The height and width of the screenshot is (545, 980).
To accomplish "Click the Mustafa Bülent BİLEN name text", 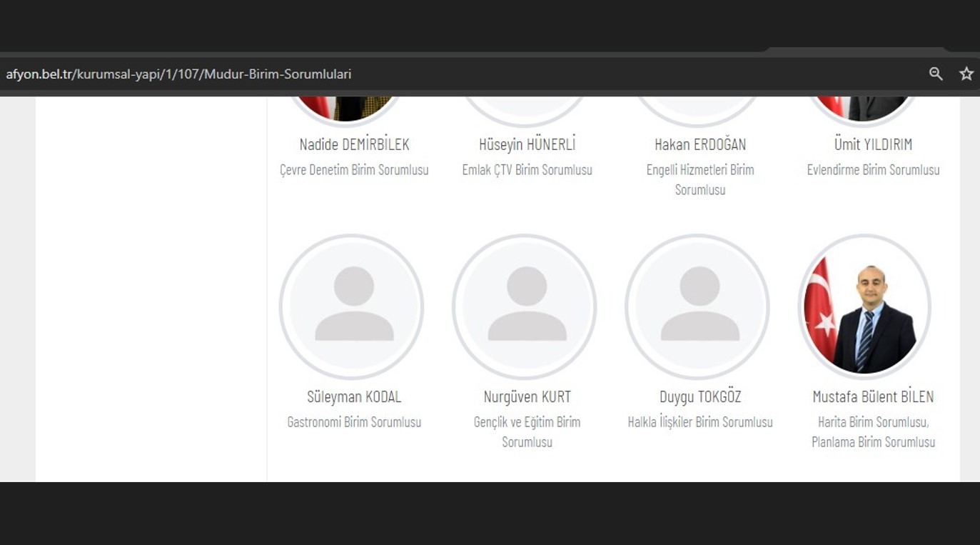I will tap(873, 396).
